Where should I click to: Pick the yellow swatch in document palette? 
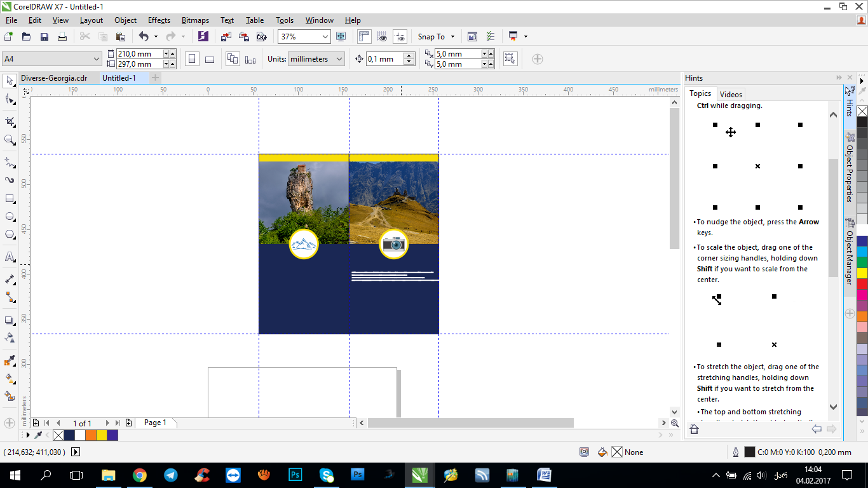(x=102, y=435)
